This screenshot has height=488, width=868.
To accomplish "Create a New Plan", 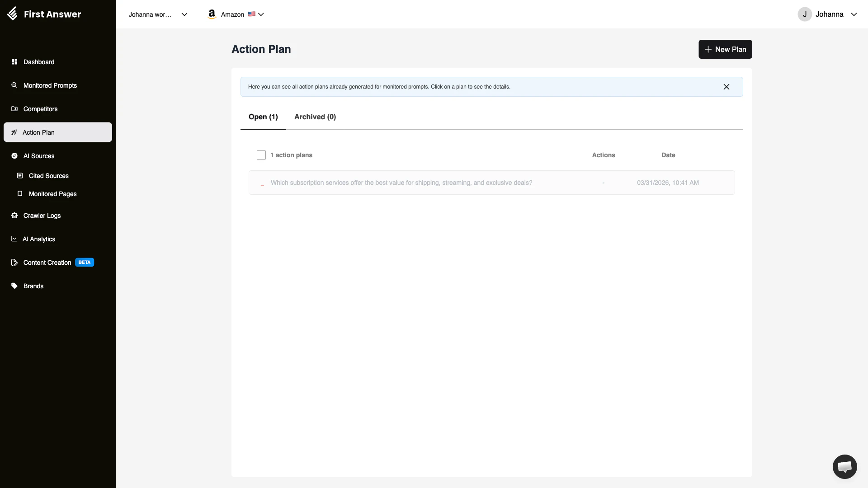I will (725, 49).
